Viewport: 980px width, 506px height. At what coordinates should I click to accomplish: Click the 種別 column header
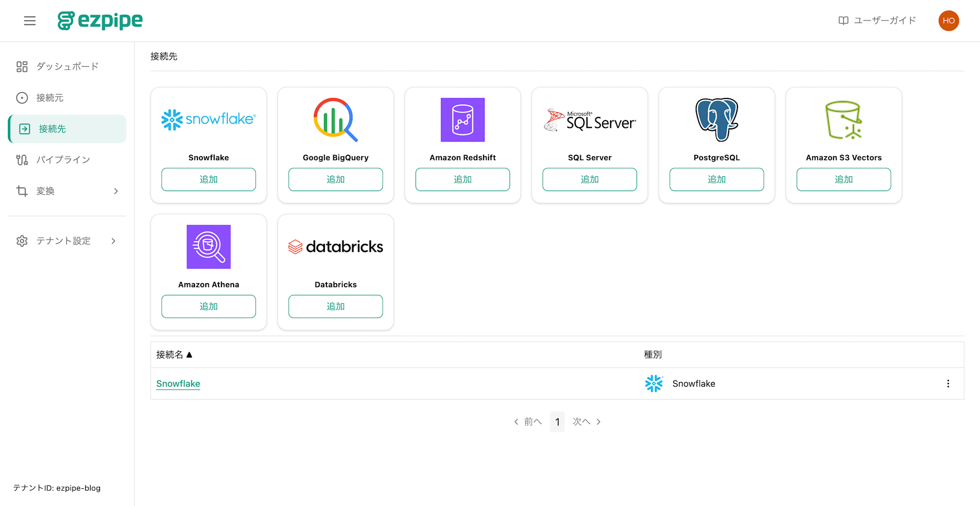click(x=653, y=355)
